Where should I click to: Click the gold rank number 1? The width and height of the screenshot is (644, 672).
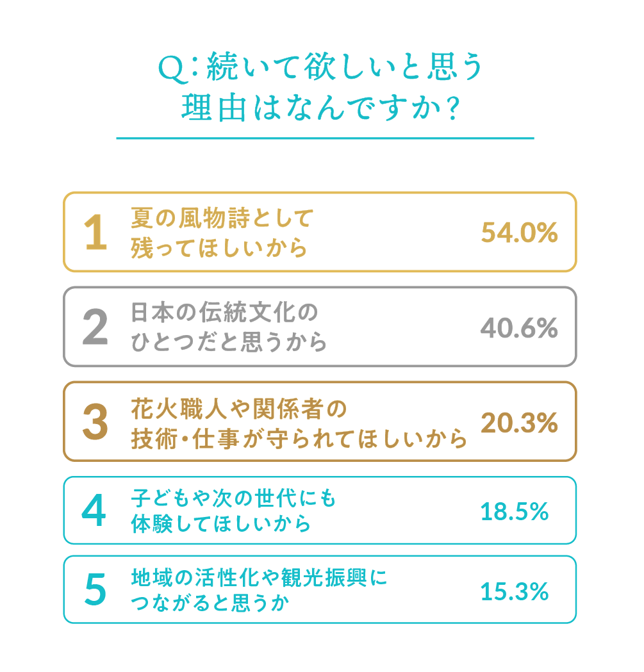click(x=95, y=233)
